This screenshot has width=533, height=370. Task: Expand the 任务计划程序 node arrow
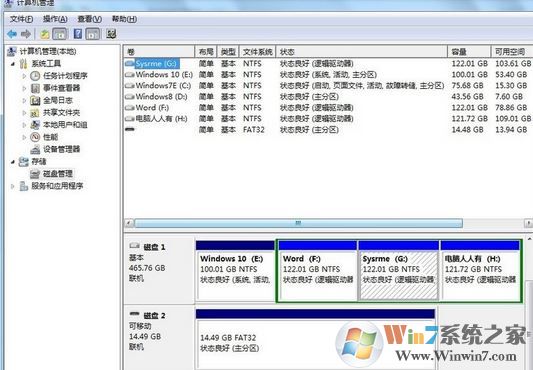(x=24, y=76)
